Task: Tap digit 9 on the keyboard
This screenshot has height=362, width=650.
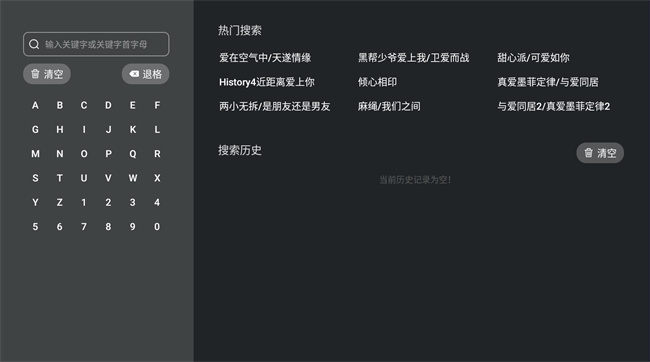Action: (133, 227)
